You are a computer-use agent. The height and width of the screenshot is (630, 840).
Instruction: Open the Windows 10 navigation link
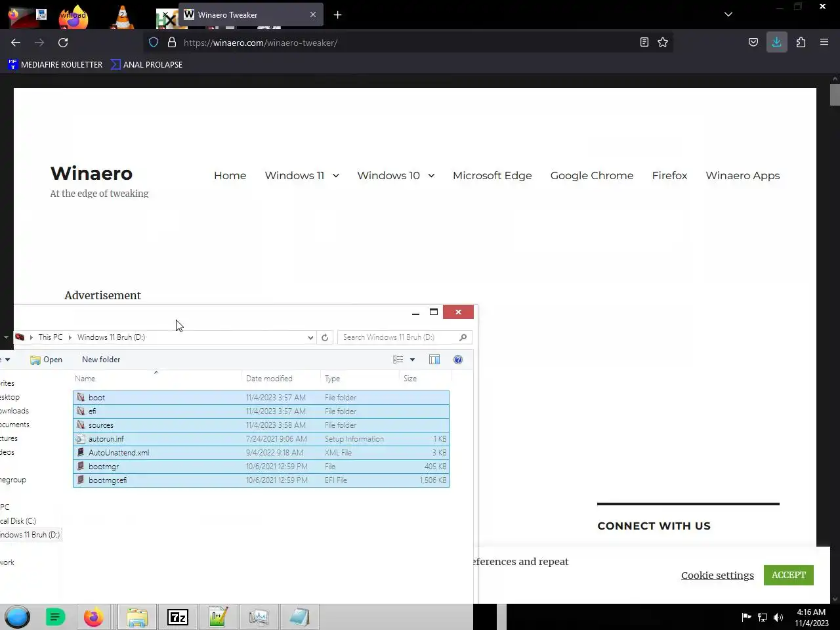tap(388, 175)
